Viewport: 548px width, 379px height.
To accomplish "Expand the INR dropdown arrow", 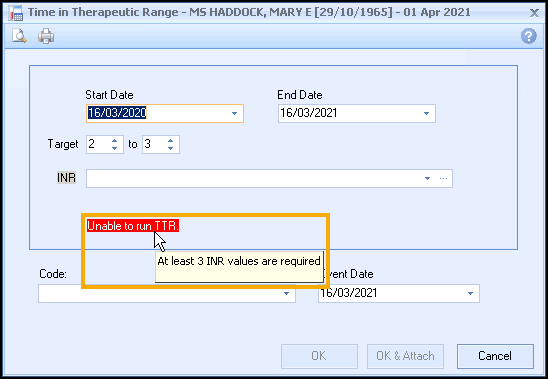I will coord(427,178).
